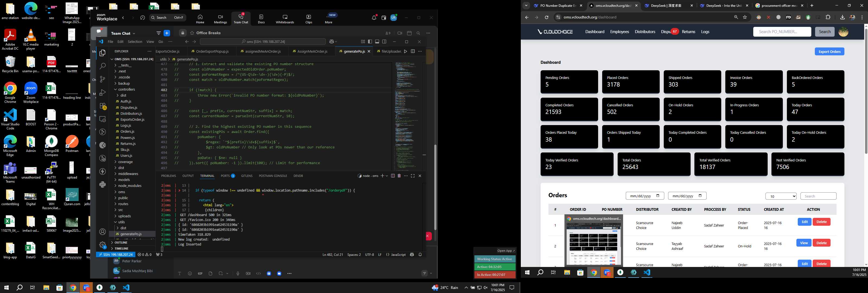
Task: Switch to OUTPUT panel tab
Action: point(188,176)
